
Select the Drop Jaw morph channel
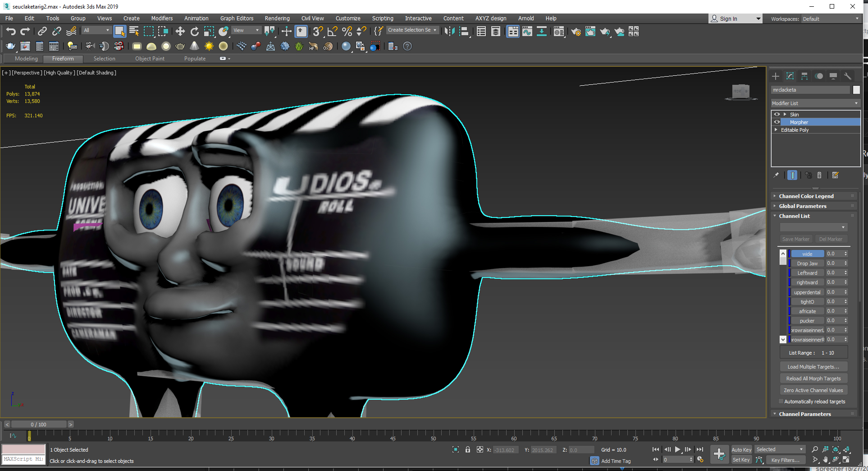(807, 263)
